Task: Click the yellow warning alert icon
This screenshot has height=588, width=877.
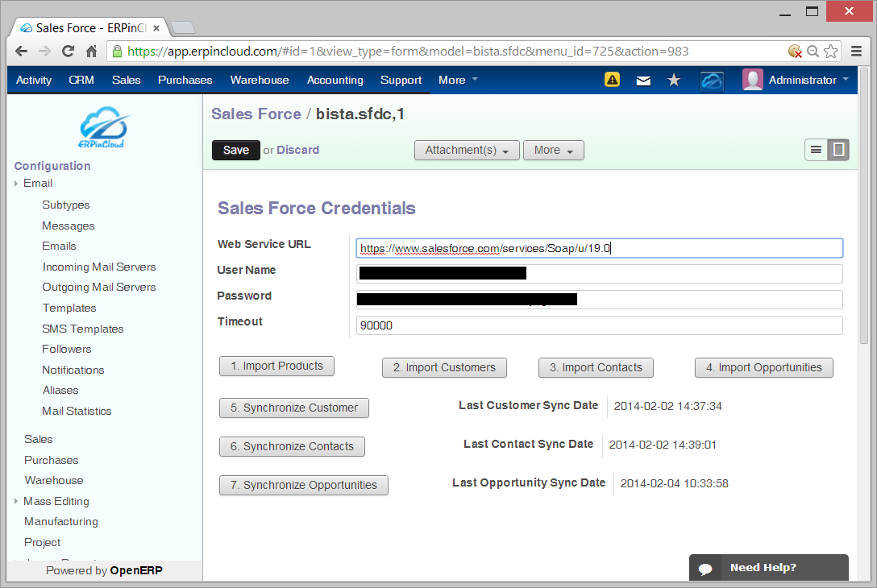Action: pyautogui.click(x=613, y=80)
